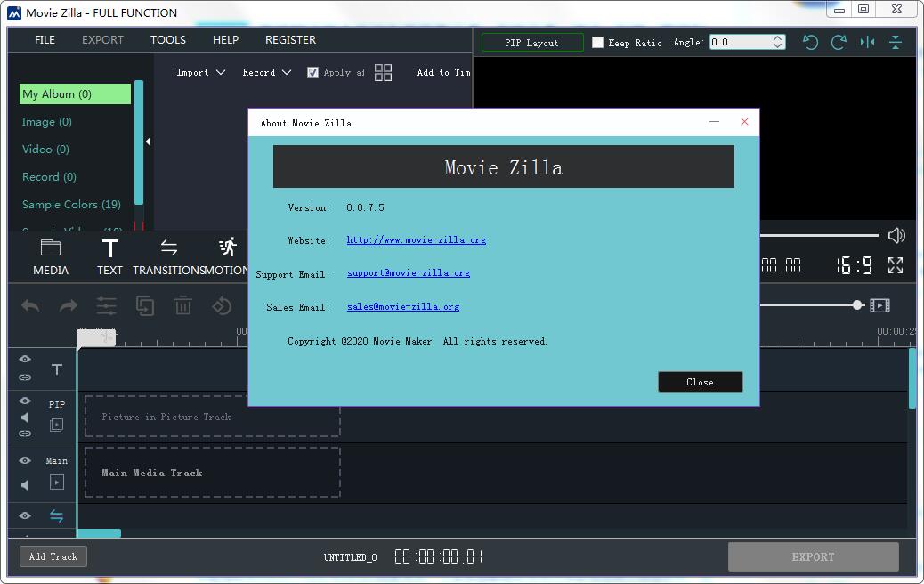This screenshot has width=924, height=584.
Task: Click the undo arrow in timeline toolbar
Action: coord(30,306)
